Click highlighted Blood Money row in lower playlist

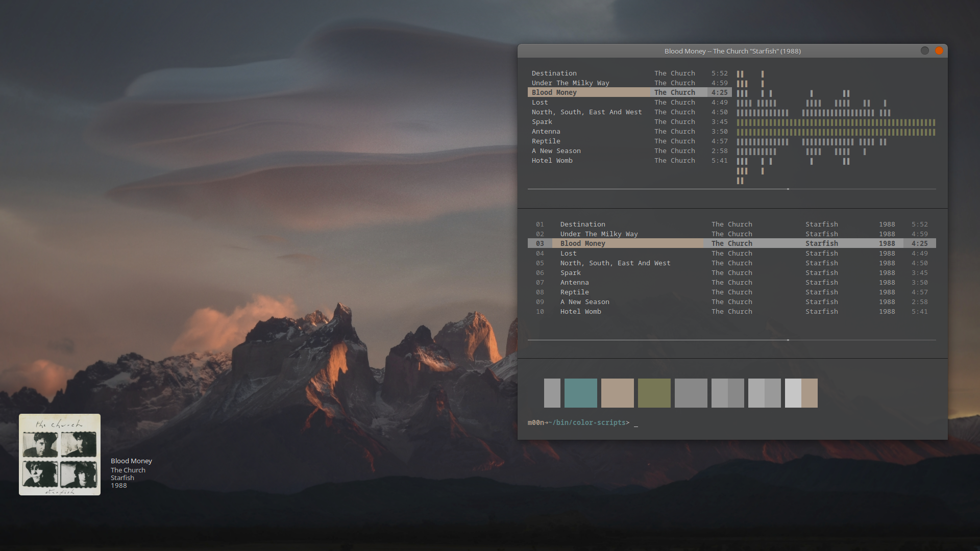tap(583, 244)
